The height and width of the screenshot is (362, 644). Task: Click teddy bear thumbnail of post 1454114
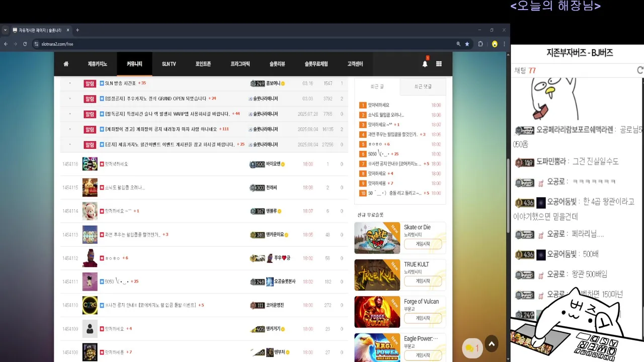pyautogui.click(x=90, y=211)
